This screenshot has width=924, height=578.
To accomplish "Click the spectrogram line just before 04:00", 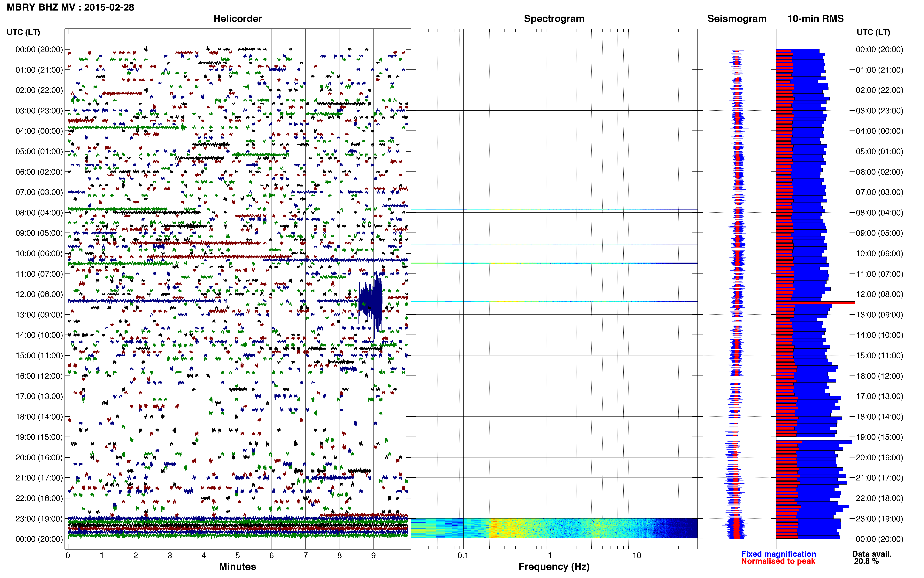I will (554, 128).
